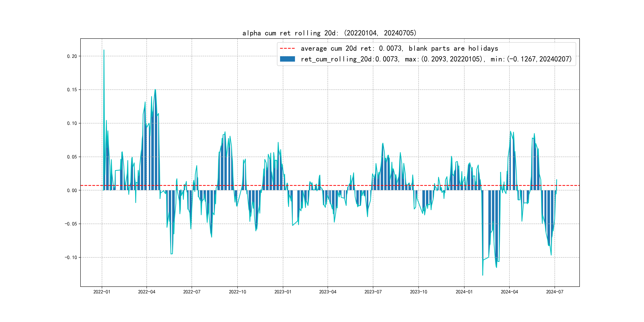Select the 2022-10 x-axis date label
Viewport: 644px width, 322px height.
237,292
